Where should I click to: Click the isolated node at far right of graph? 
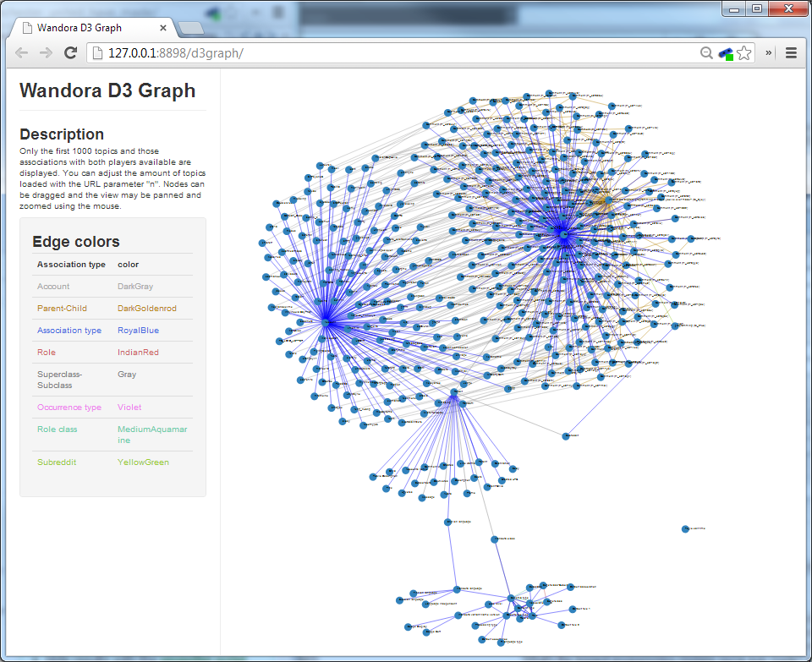[685, 529]
